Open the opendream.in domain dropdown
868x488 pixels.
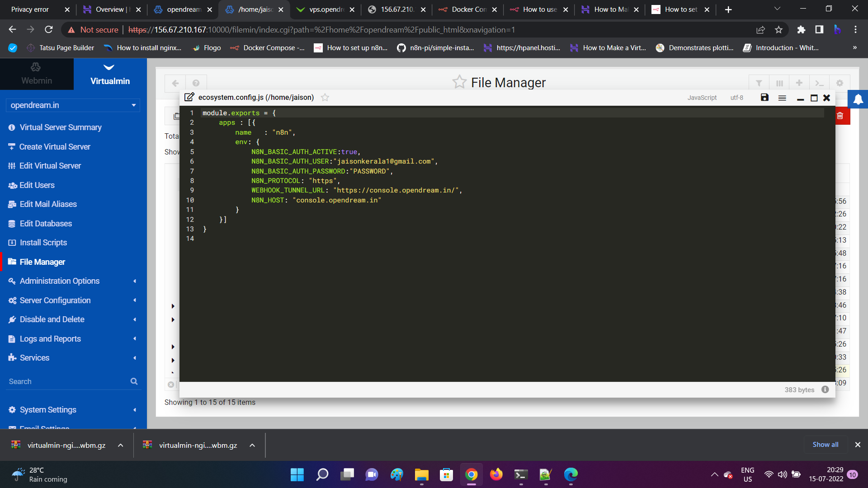click(x=73, y=105)
